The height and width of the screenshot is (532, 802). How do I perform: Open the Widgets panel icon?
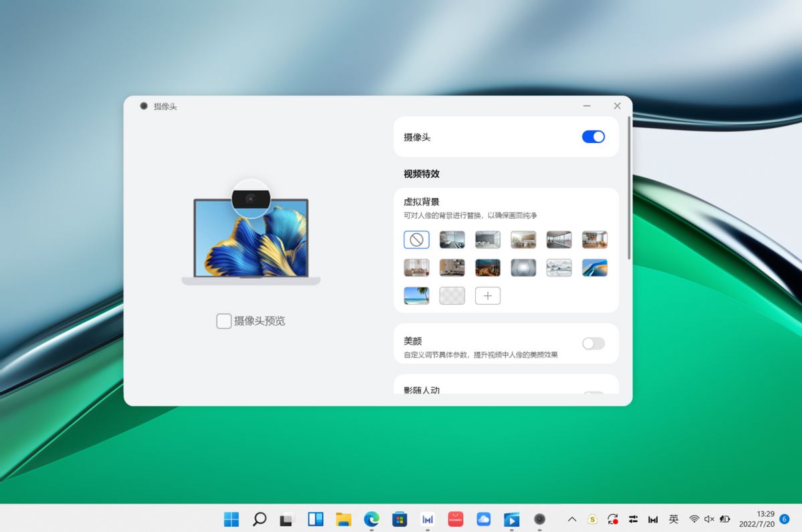[315, 519]
